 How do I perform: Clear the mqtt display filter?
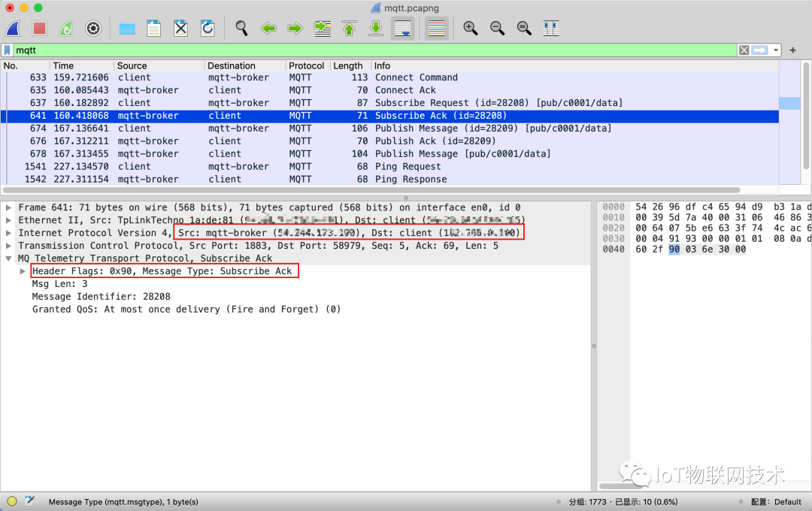point(744,50)
